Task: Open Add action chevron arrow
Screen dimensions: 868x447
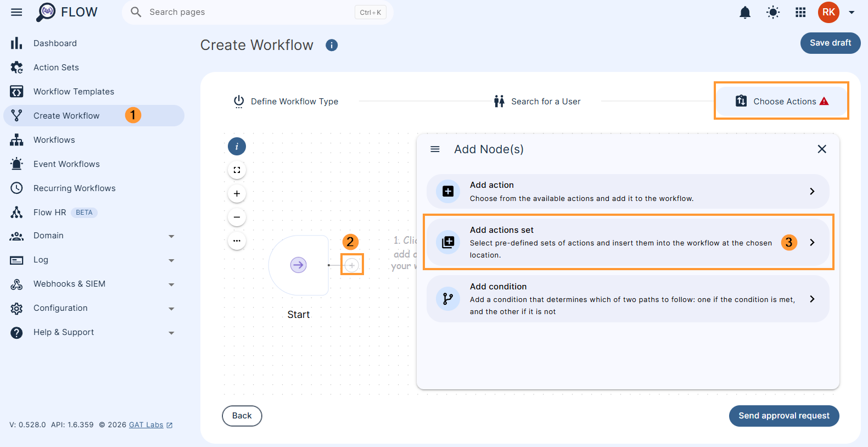Action: pos(812,191)
